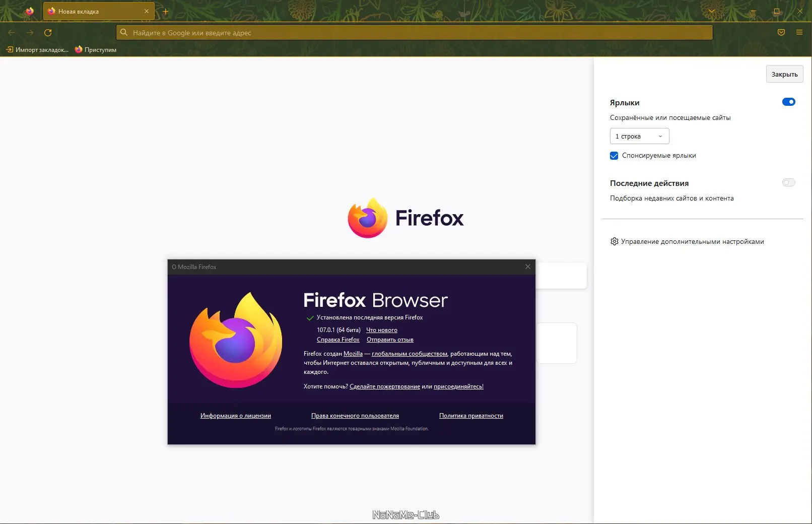812x524 pixels.
Task: Enable the Последние действия toggle
Action: point(788,183)
